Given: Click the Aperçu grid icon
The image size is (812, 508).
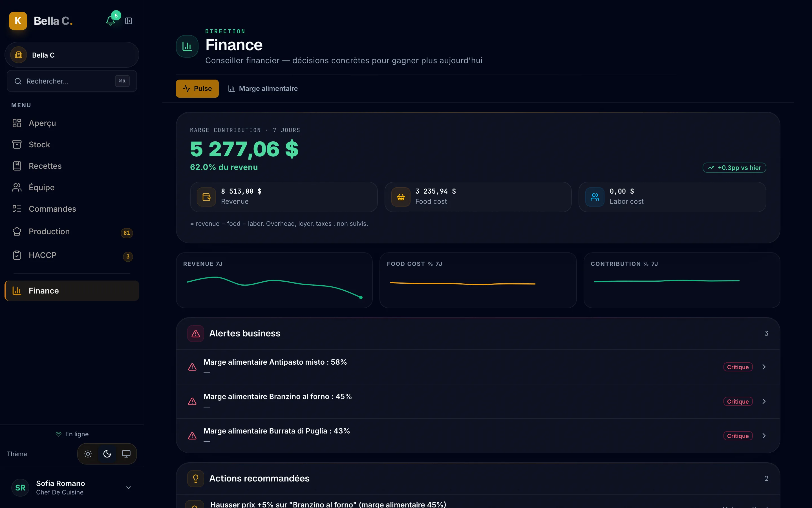Looking at the screenshot, I should click(17, 123).
